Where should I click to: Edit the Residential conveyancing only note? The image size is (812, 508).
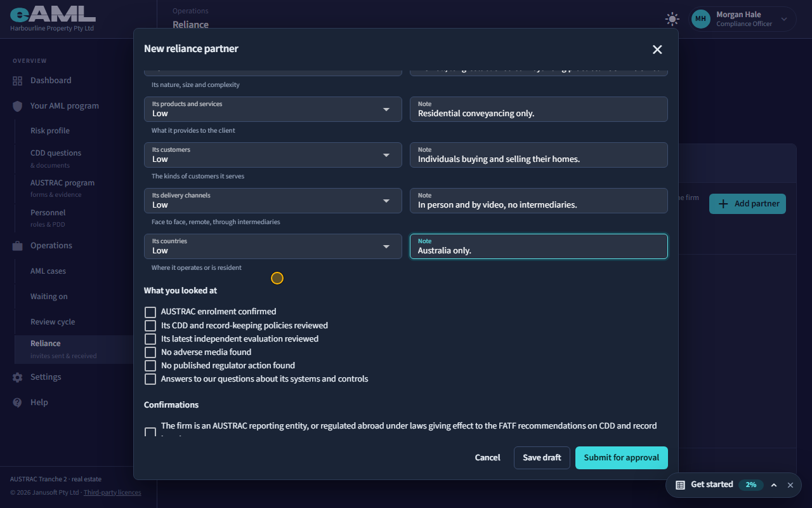(x=539, y=109)
